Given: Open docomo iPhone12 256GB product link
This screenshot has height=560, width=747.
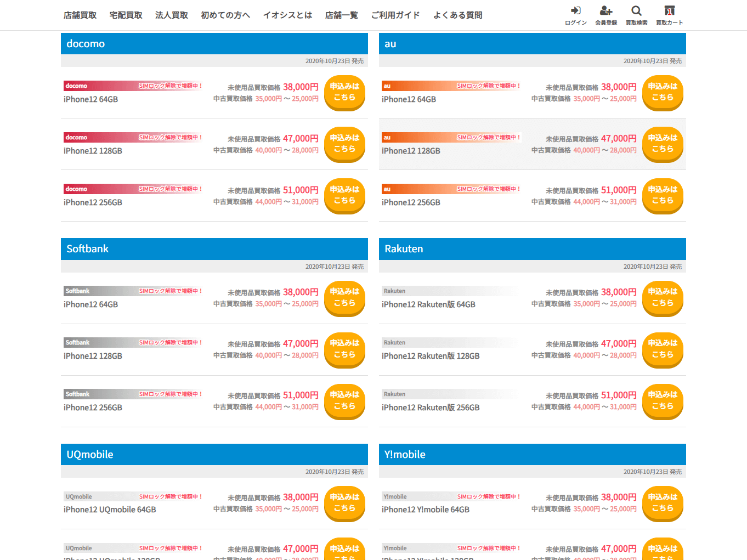Looking at the screenshot, I should coord(93,202).
